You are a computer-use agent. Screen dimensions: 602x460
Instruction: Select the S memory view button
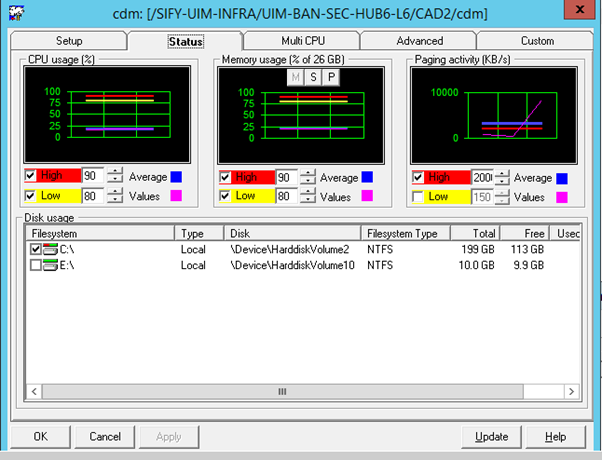[x=313, y=77]
